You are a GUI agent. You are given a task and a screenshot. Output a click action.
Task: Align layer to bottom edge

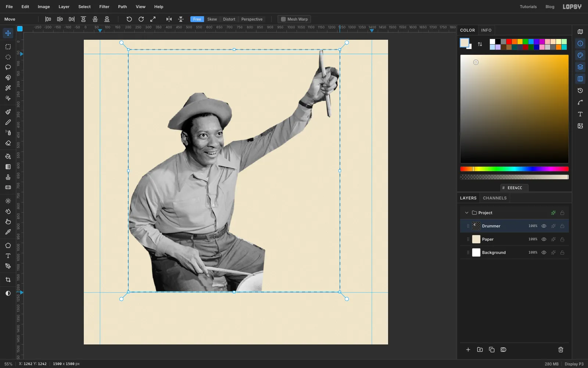click(x=107, y=19)
